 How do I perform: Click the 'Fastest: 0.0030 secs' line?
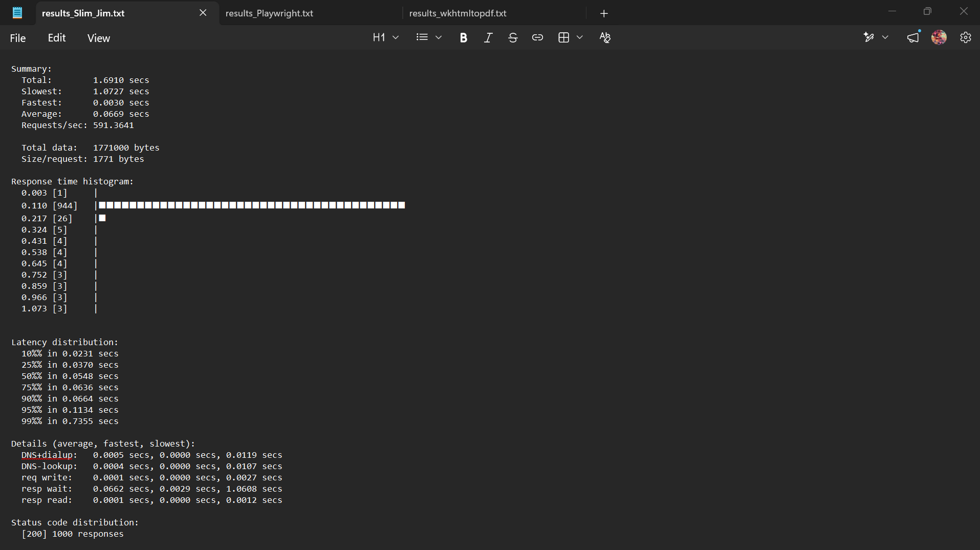point(85,102)
